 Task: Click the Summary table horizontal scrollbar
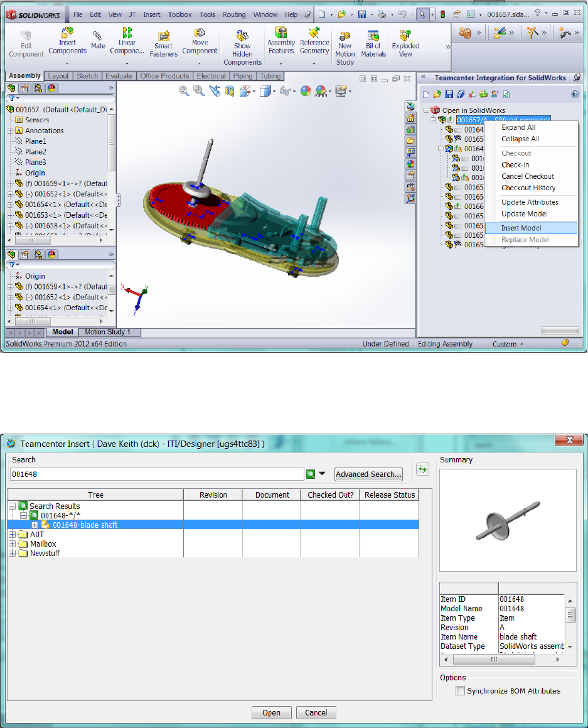pyautogui.click(x=501, y=660)
